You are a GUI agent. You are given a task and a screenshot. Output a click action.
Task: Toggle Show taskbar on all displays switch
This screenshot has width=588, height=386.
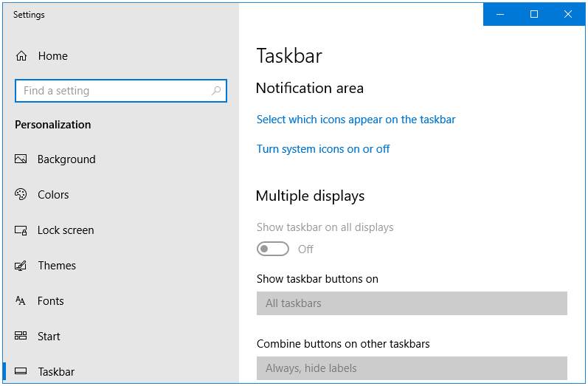pyautogui.click(x=273, y=249)
